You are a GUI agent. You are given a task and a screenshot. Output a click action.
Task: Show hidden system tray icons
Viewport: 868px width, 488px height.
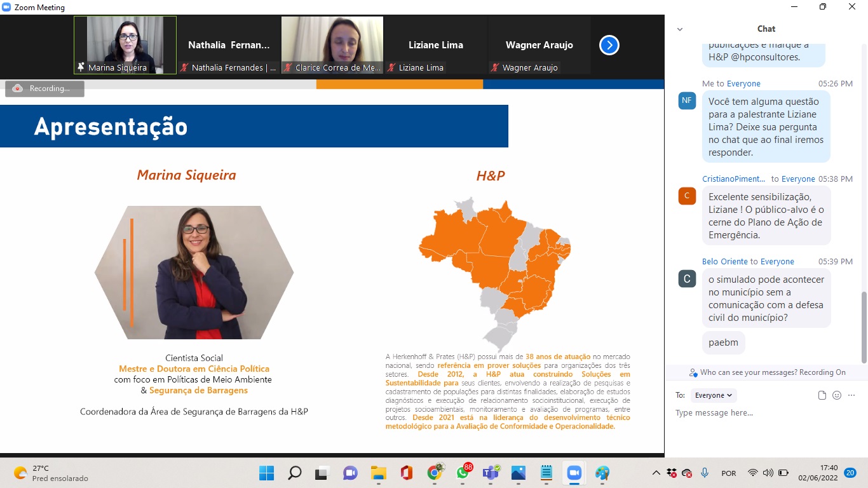656,473
